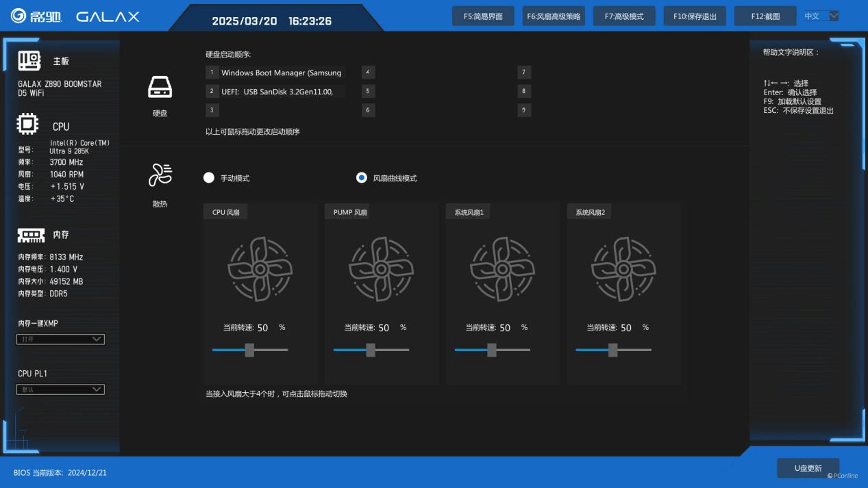The height and width of the screenshot is (488, 868).
Task: Select Windows Boot Manager boot entry
Action: coord(281,73)
